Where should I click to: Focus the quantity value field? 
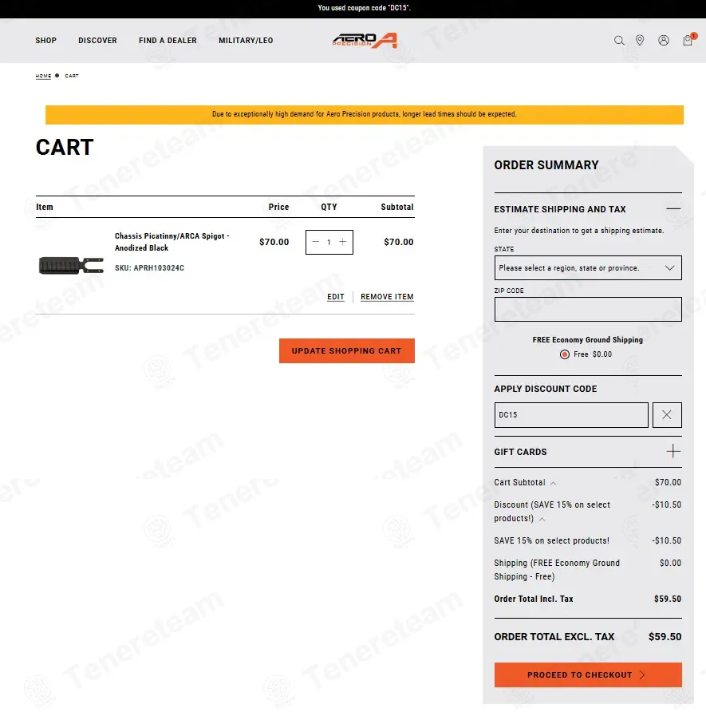[329, 242]
